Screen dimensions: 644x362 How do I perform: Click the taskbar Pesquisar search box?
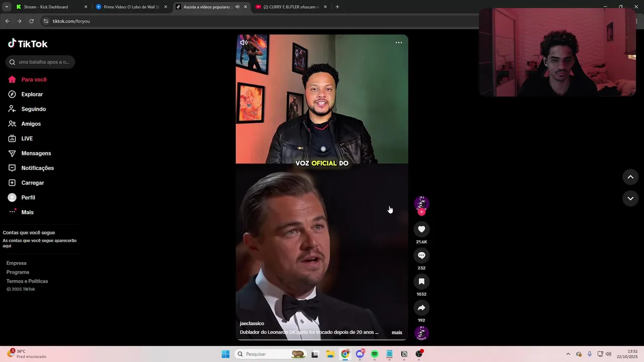click(x=271, y=354)
